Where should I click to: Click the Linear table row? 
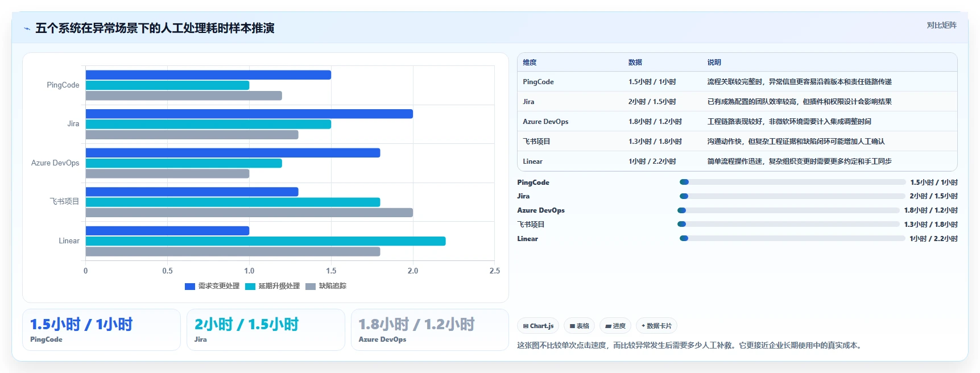click(737, 161)
